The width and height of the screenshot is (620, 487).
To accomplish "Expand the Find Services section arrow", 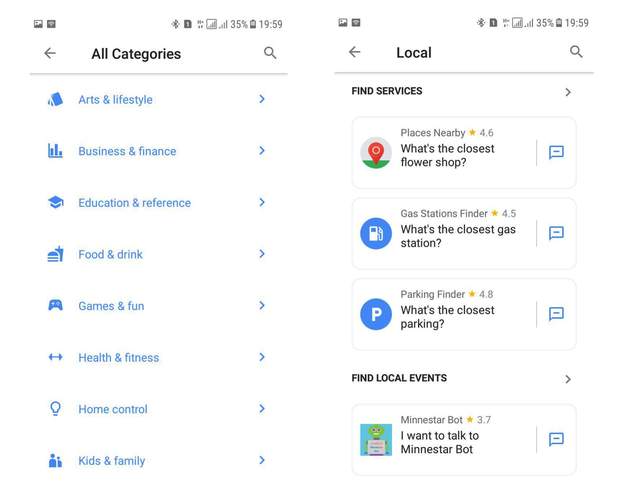I will 568,92.
